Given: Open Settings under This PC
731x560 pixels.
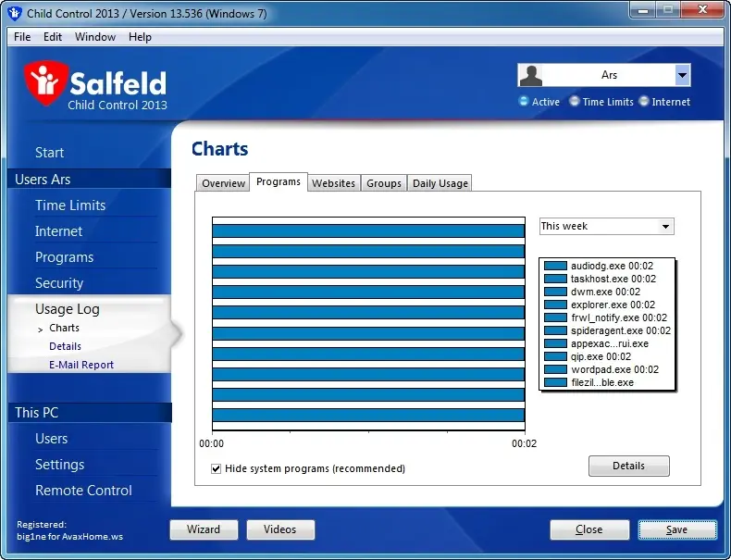Looking at the screenshot, I should coord(59,465).
